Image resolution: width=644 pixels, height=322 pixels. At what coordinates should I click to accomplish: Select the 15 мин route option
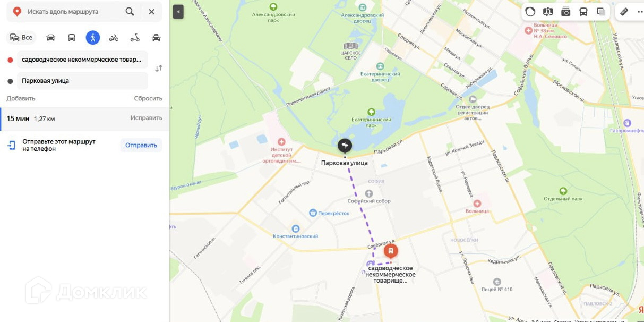tap(85, 118)
